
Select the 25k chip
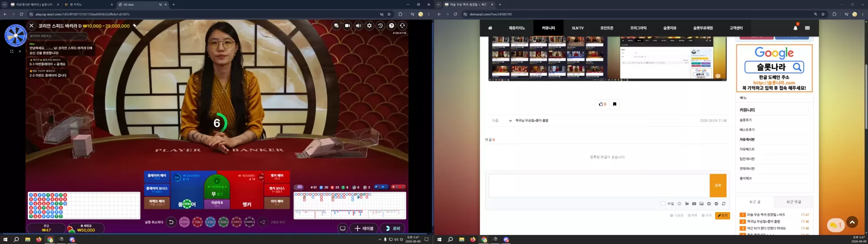click(x=210, y=222)
